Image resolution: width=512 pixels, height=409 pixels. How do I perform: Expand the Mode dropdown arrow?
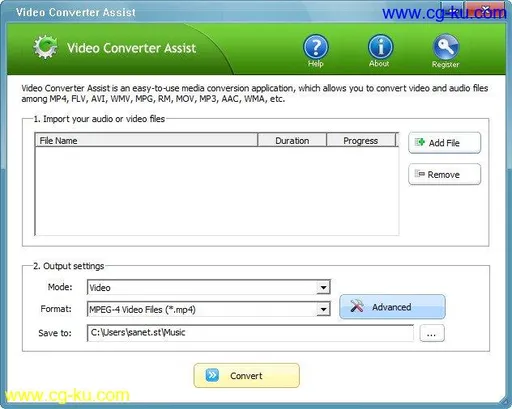[x=323, y=287]
